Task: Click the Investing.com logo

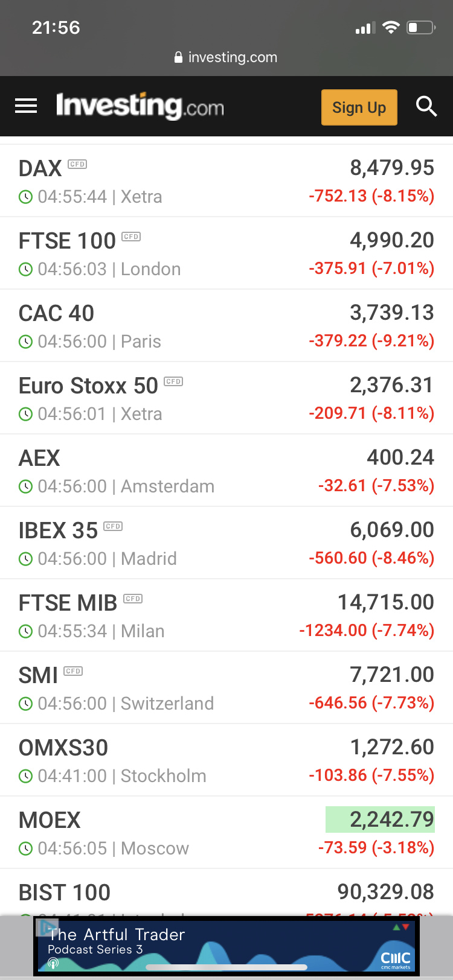Action: [x=140, y=106]
